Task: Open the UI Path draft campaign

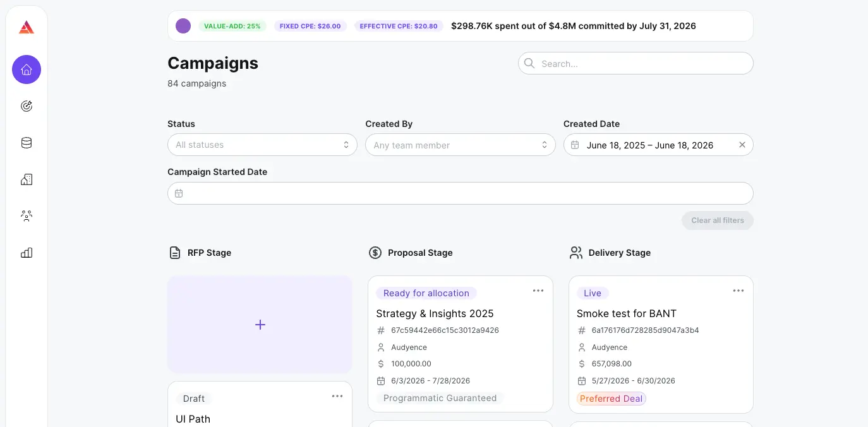Action: click(193, 419)
